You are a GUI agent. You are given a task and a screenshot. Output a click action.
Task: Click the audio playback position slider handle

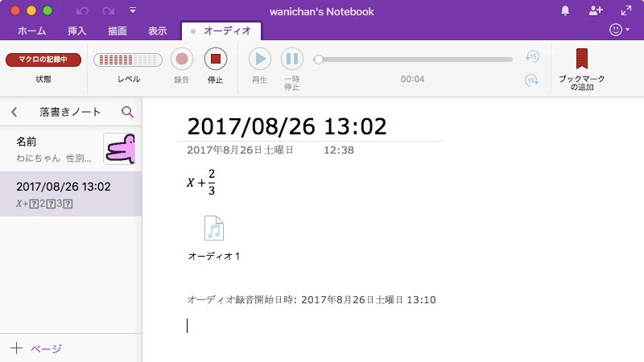(x=318, y=60)
